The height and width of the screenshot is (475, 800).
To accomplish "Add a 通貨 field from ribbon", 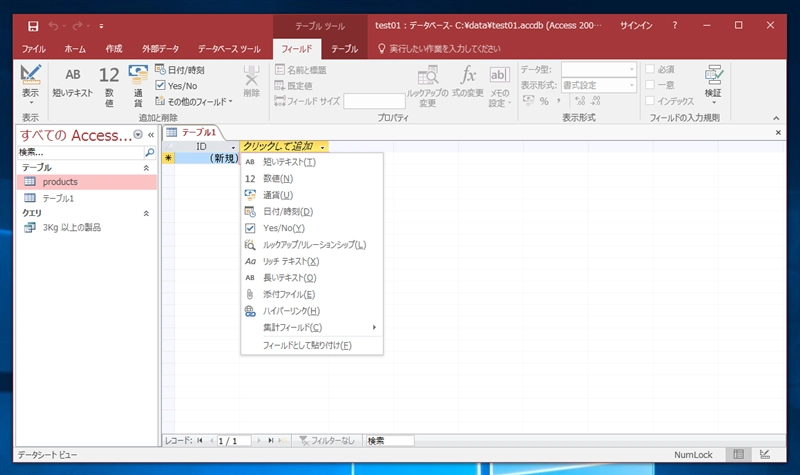I will click(x=138, y=86).
